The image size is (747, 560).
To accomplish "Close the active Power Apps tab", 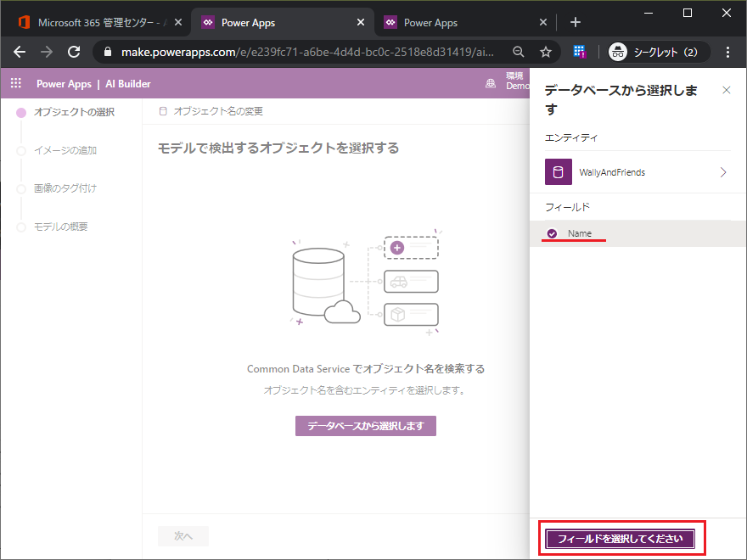I will pyautogui.click(x=361, y=22).
